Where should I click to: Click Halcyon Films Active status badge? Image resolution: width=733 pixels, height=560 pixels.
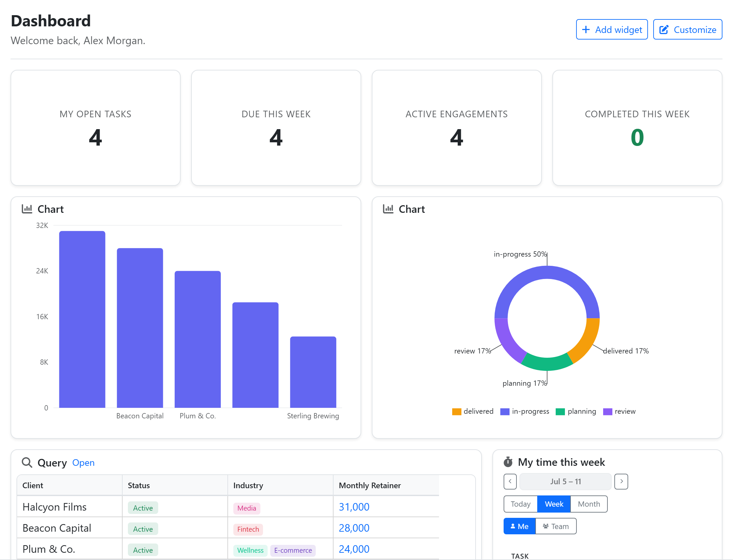[143, 508]
